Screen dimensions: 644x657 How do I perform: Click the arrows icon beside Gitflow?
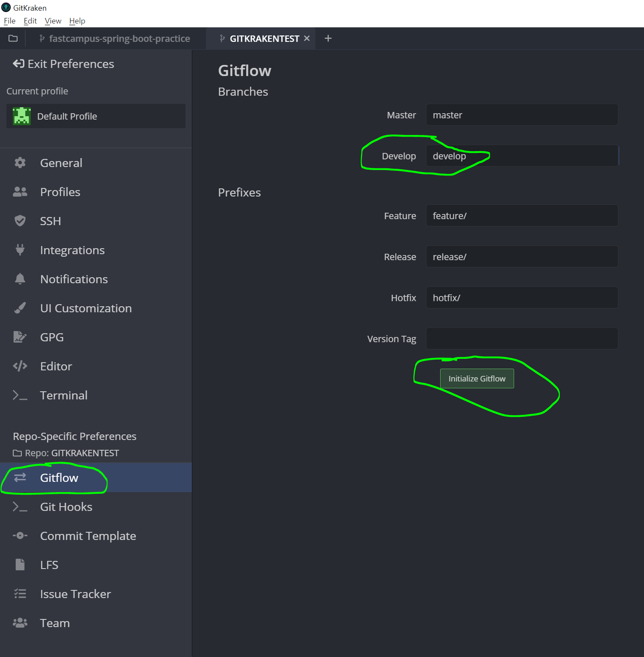(20, 478)
